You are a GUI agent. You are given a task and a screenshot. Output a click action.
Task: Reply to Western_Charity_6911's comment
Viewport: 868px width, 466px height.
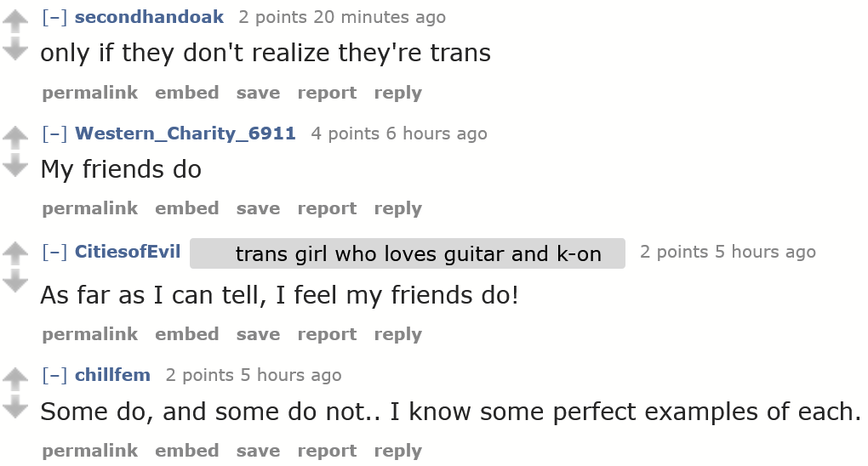coord(397,208)
